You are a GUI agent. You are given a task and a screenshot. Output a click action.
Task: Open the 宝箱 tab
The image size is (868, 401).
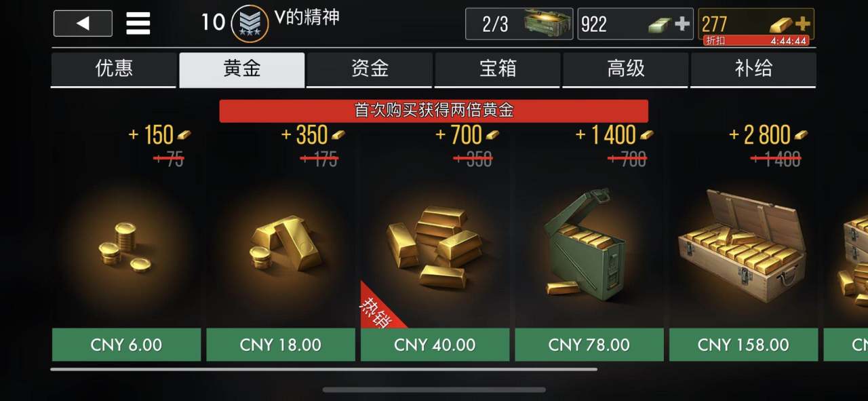tap(498, 69)
